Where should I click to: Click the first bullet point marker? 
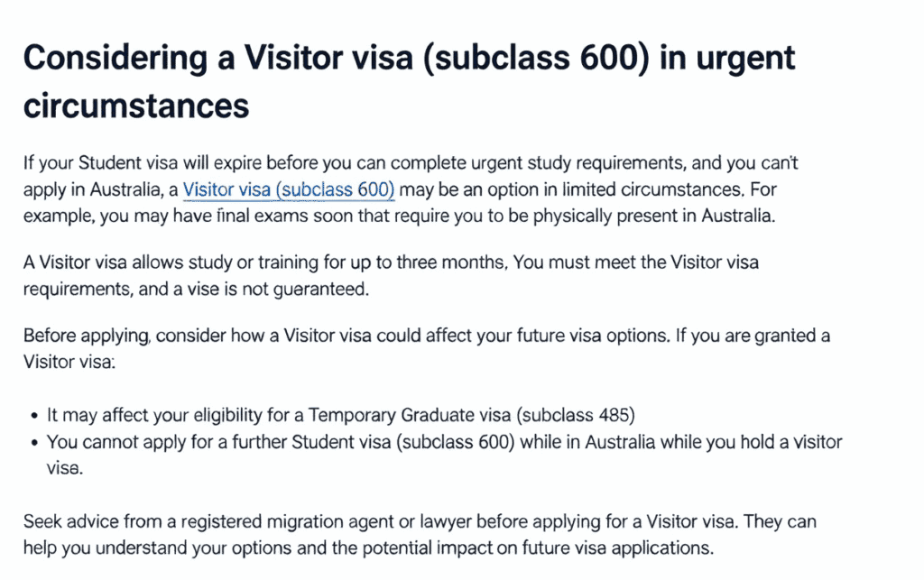[34, 417]
